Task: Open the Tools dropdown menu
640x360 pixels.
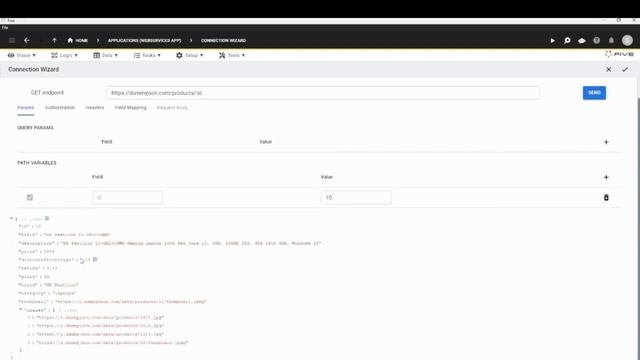Action: pos(232,55)
